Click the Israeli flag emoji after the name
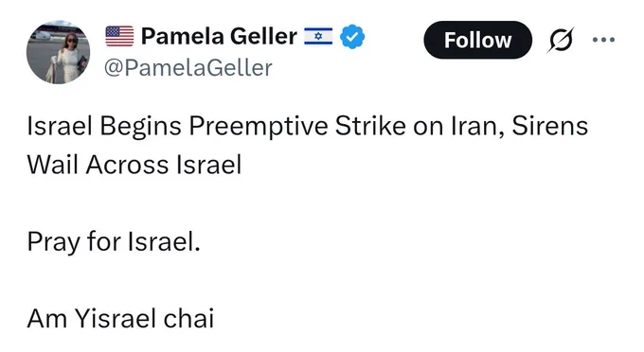644x352 pixels. click(318, 36)
